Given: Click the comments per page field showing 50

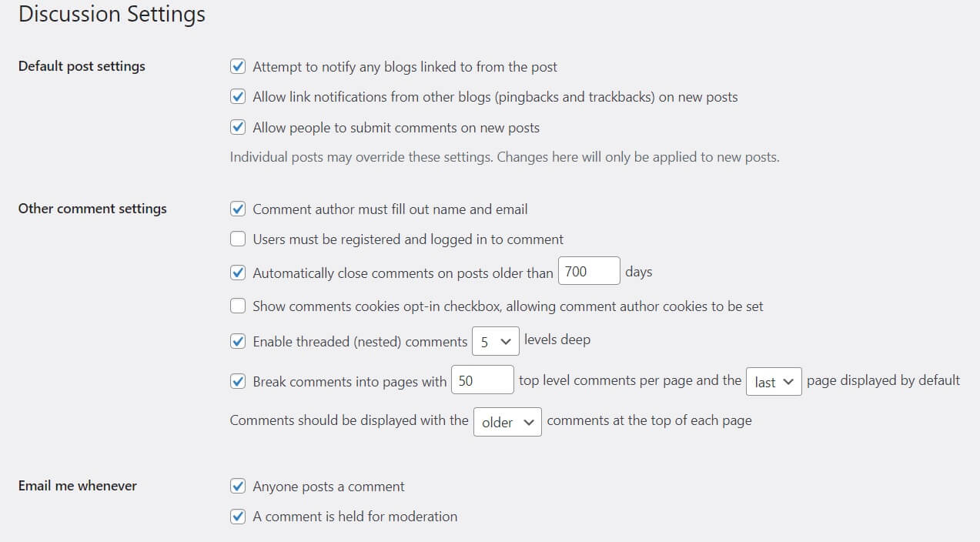Looking at the screenshot, I should click(483, 380).
